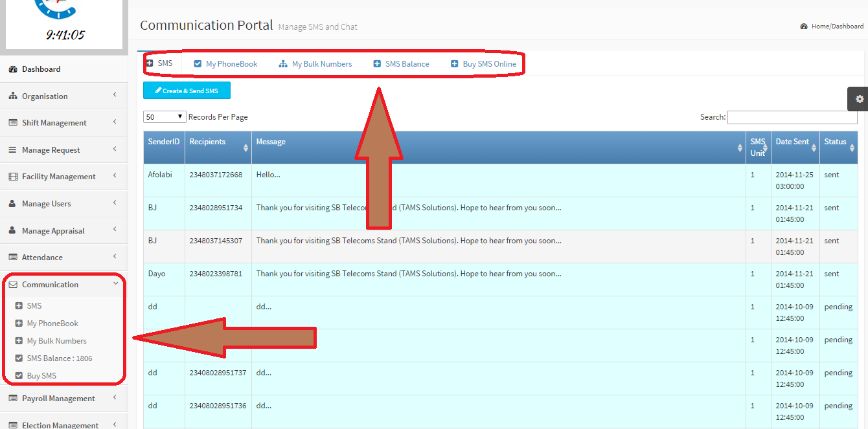Viewport: 868px width, 429px height.
Task: Expand the Shift Management menu chevron
Action: tap(115, 122)
